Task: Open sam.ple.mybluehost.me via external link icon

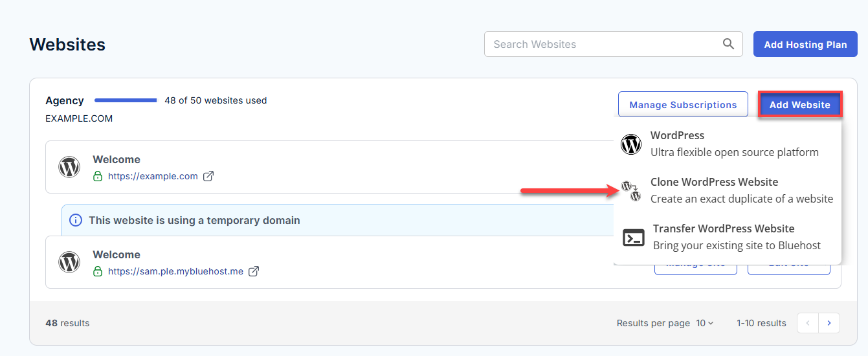Action: coord(254,271)
